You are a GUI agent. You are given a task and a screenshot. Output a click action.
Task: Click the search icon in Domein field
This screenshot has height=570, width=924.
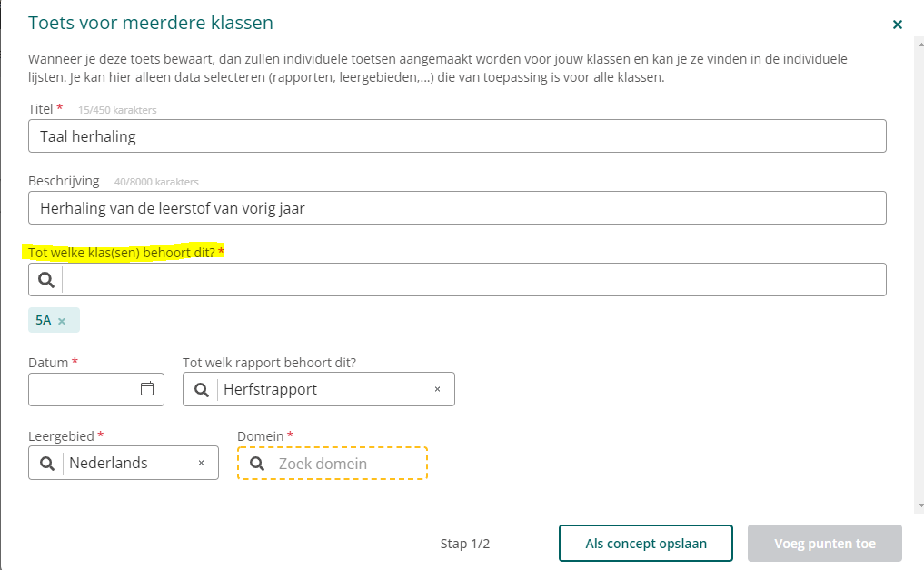click(257, 464)
